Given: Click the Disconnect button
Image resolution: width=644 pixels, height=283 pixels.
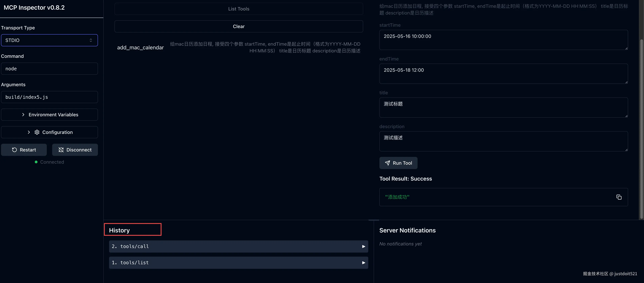Looking at the screenshot, I should pos(75,150).
